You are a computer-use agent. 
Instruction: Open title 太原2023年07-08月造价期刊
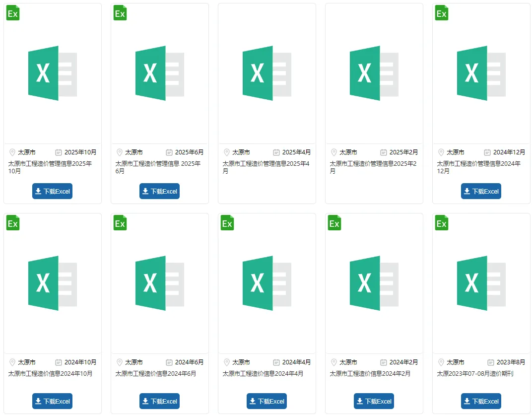pos(475,374)
